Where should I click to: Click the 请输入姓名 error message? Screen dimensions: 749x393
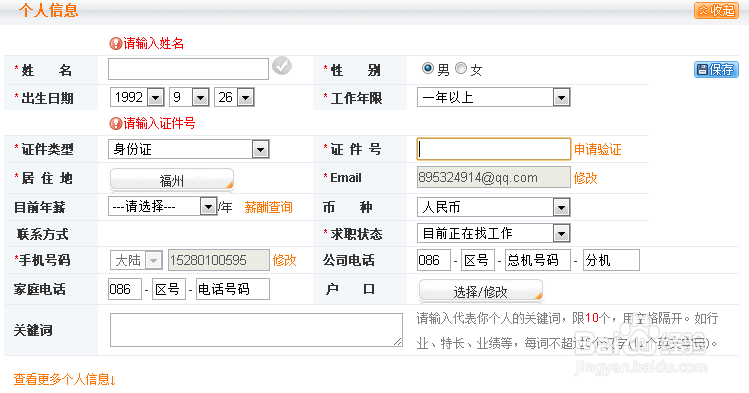click(x=154, y=43)
